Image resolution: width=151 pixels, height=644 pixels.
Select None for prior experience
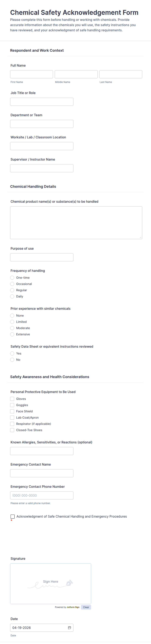tap(12, 315)
